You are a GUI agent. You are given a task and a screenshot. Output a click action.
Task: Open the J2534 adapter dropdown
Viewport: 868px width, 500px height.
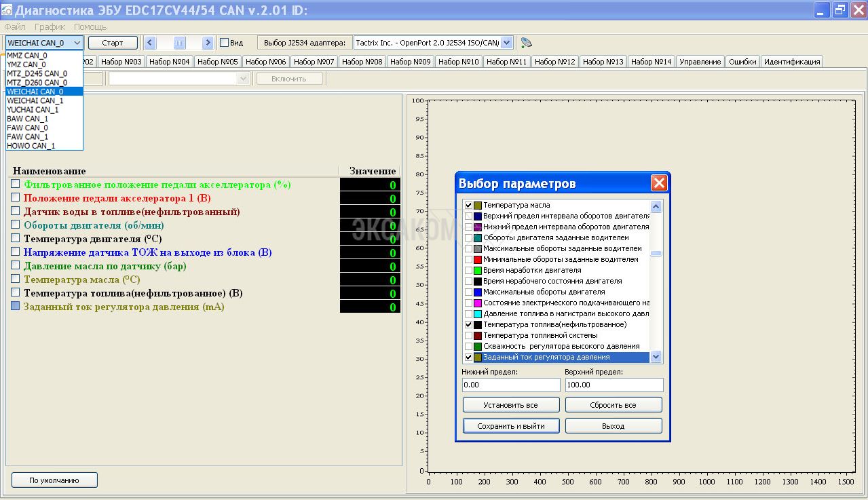pos(506,43)
